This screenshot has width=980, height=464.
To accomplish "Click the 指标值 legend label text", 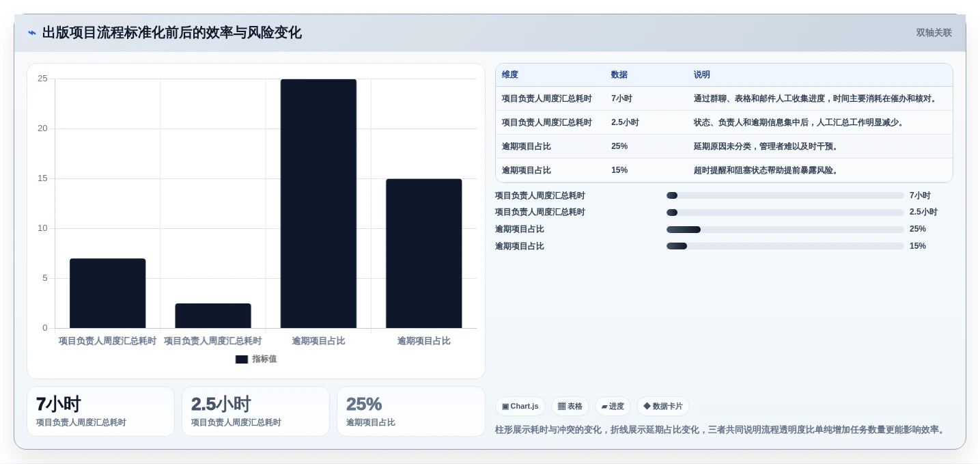I will 264,359.
